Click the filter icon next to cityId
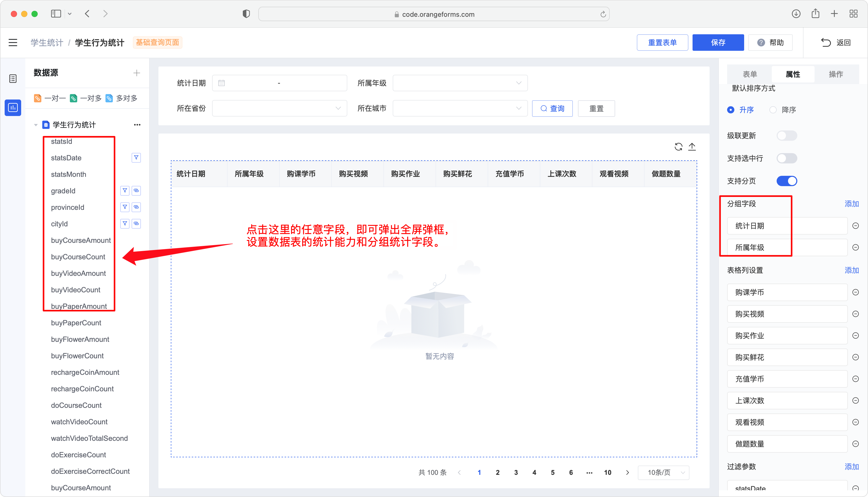This screenshot has width=868, height=497. (x=125, y=223)
